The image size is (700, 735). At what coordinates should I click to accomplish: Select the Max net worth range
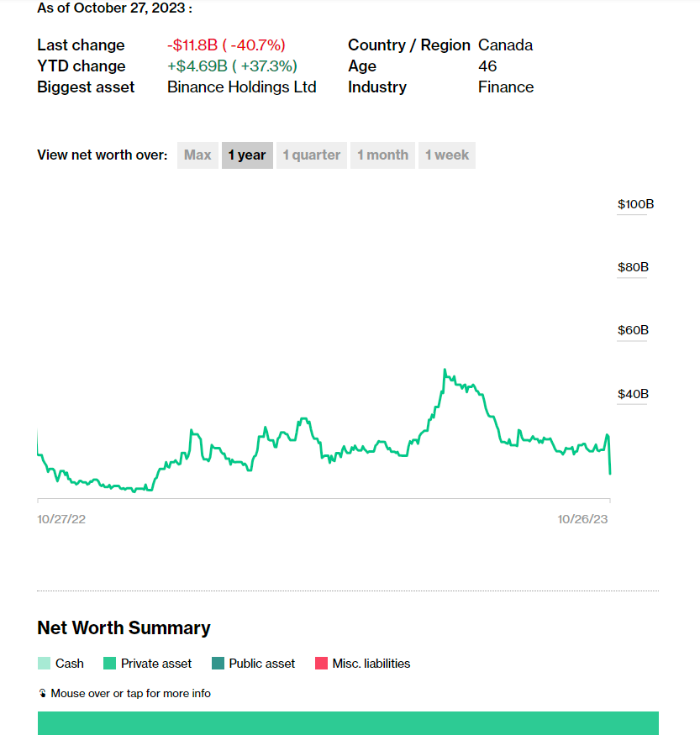coord(197,155)
